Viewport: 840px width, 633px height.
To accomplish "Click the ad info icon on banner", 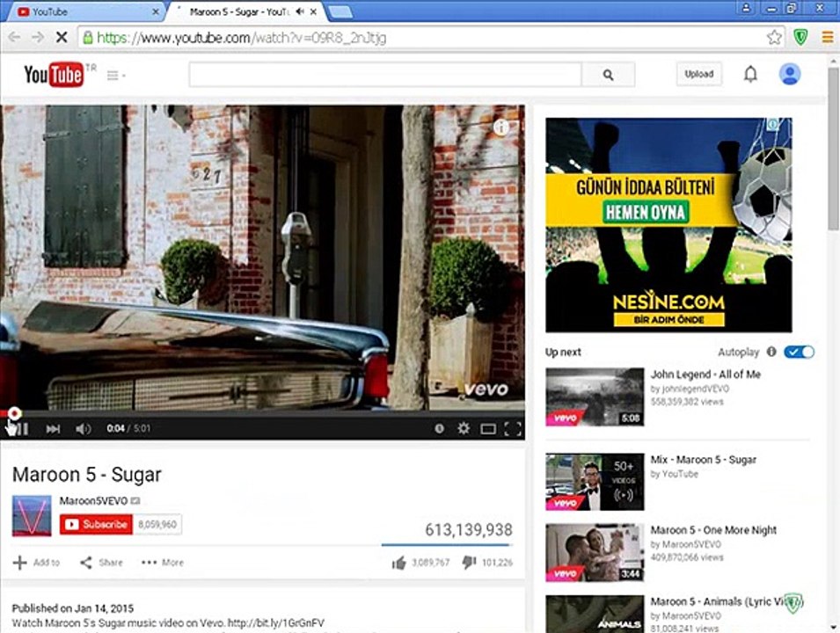I will pyautogui.click(x=773, y=124).
